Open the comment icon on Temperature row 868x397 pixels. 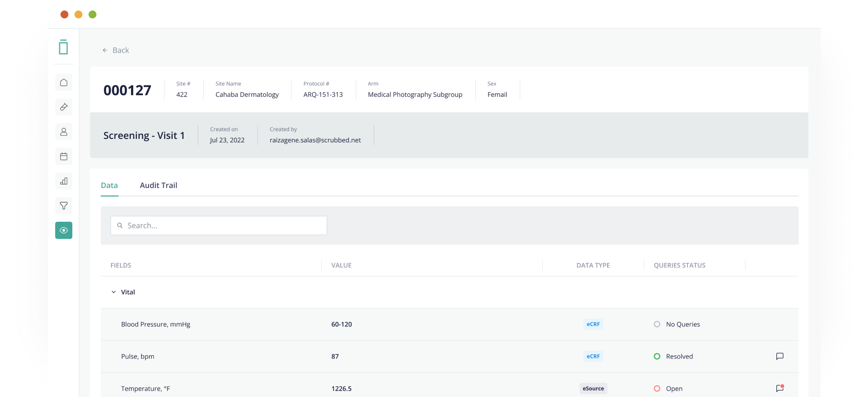(x=779, y=388)
